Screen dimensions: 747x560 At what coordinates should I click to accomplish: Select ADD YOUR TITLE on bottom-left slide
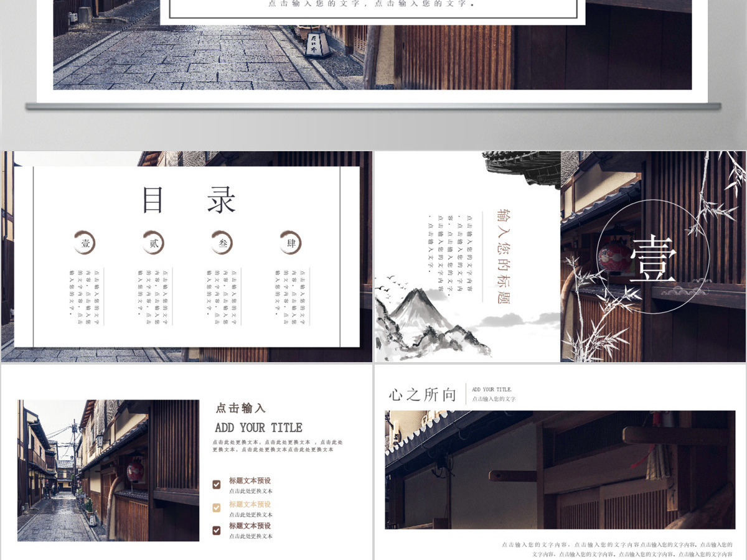(258, 427)
